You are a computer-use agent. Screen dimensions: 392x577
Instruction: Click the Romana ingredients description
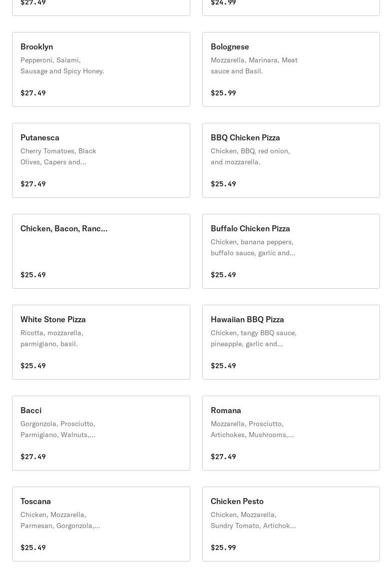pyautogui.click(x=252, y=429)
